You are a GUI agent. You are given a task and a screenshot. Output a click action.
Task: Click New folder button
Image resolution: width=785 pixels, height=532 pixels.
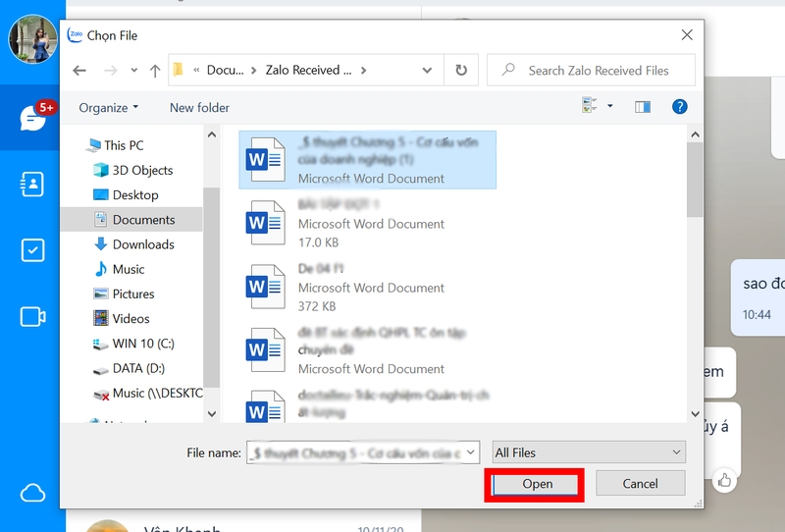[199, 108]
